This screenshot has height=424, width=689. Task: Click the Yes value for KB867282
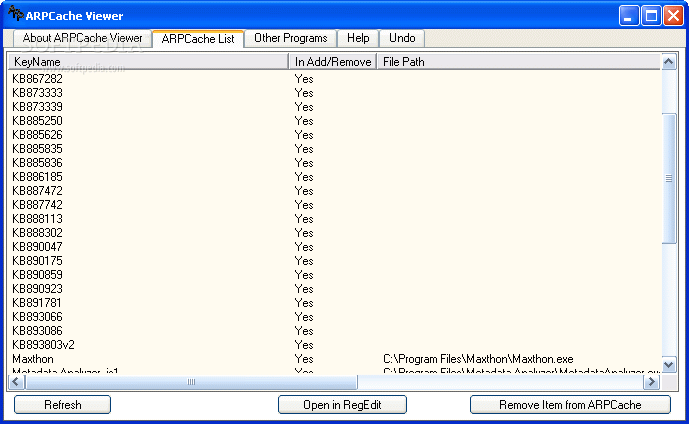tap(304, 79)
